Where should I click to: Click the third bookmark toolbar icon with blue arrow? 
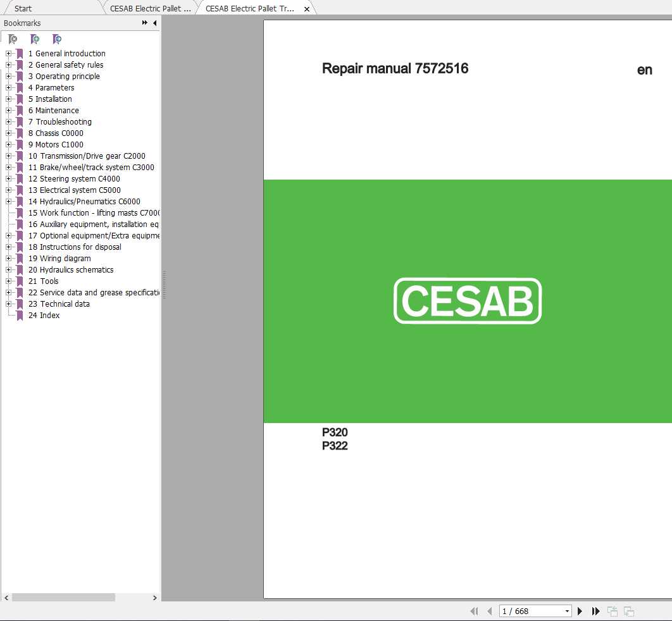(x=57, y=39)
